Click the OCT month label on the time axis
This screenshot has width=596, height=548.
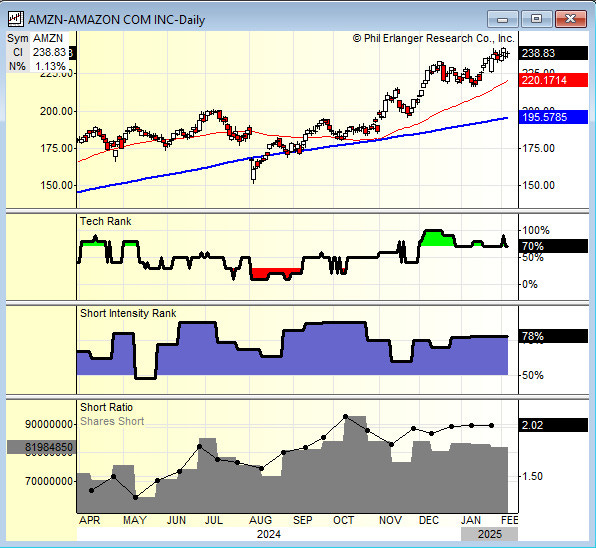[343, 520]
